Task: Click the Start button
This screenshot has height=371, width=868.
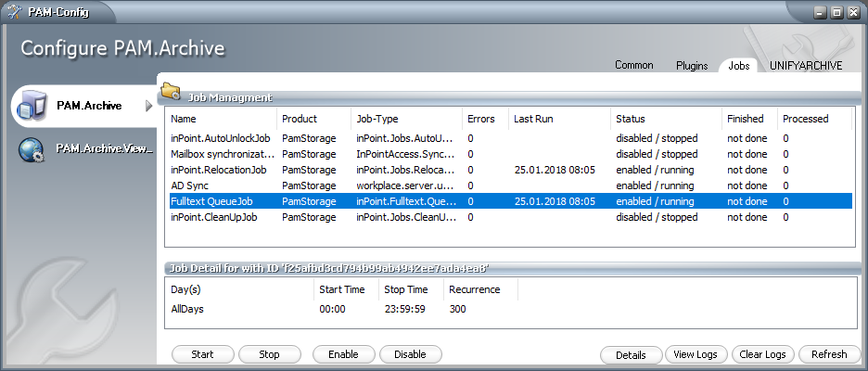Action: pyautogui.click(x=202, y=354)
